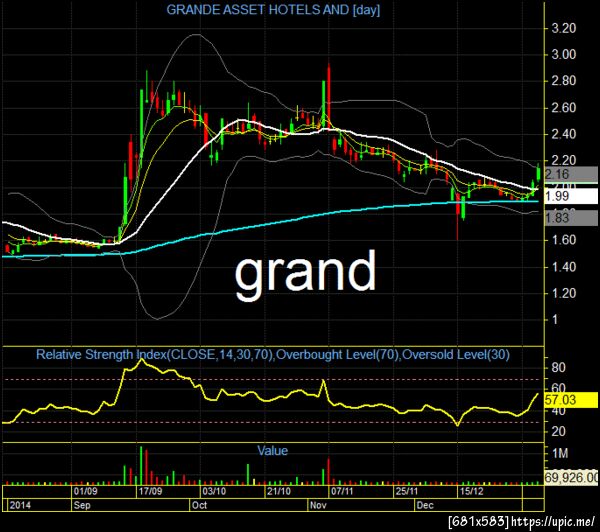Click the 80 RSI axis label
This screenshot has width=600, height=532.
pyautogui.click(x=558, y=368)
